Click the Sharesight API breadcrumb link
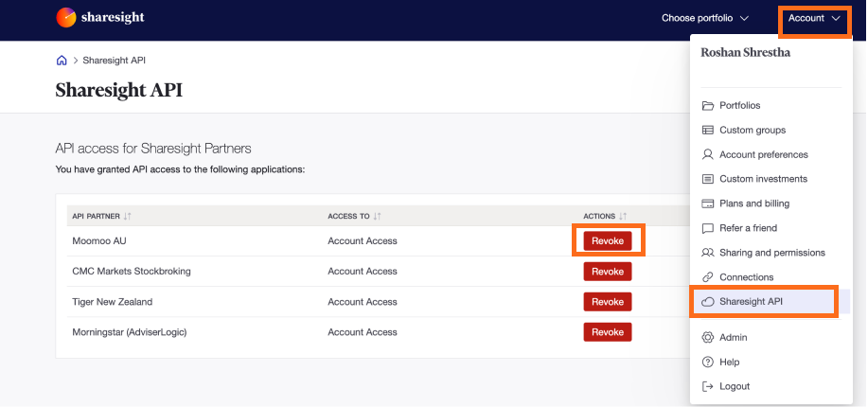 tap(114, 61)
